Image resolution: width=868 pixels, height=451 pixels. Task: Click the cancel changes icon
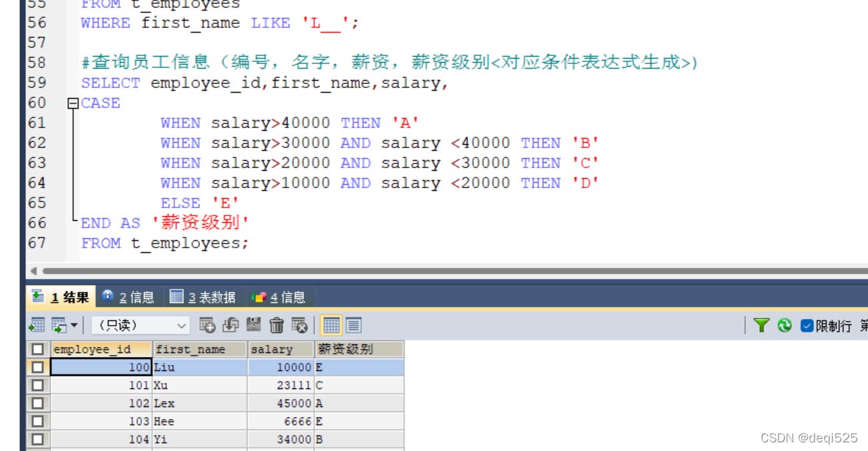(x=299, y=325)
